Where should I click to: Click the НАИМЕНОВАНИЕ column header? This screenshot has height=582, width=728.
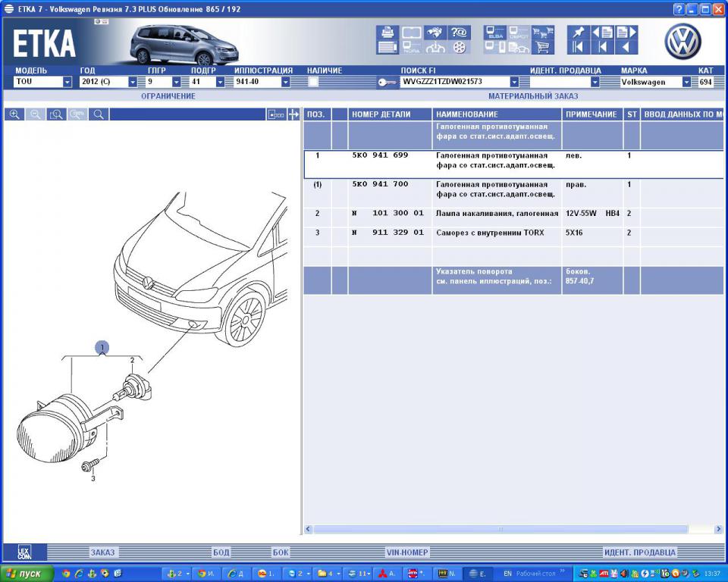(x=496, y=114)
